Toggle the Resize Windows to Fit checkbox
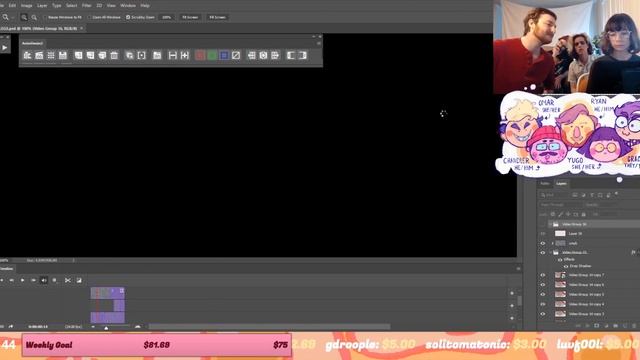The height and width of the screenshot is (360, 640). pyautogui.click(x=45, y=17)
